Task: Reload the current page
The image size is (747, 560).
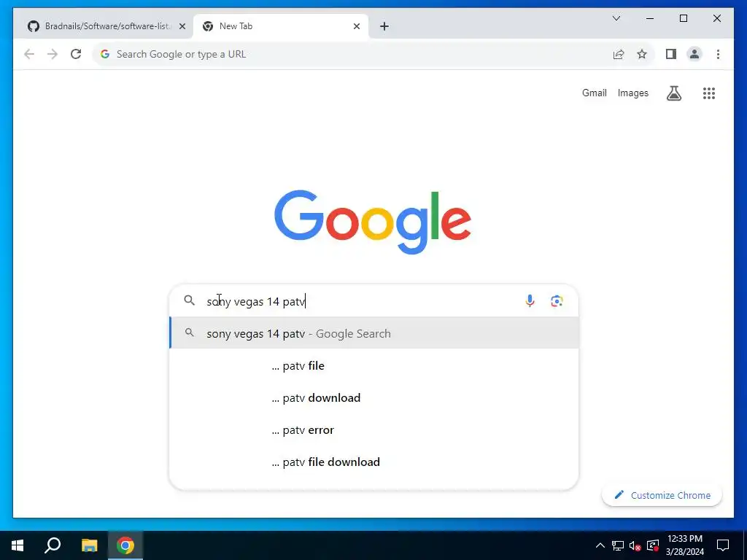Action: pos(76,54)
